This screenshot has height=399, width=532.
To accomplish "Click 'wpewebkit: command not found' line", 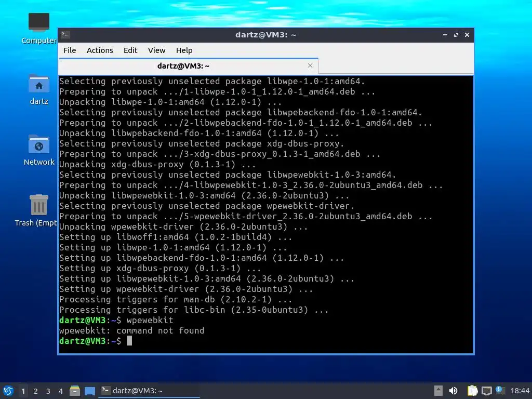I will (131, 330).
